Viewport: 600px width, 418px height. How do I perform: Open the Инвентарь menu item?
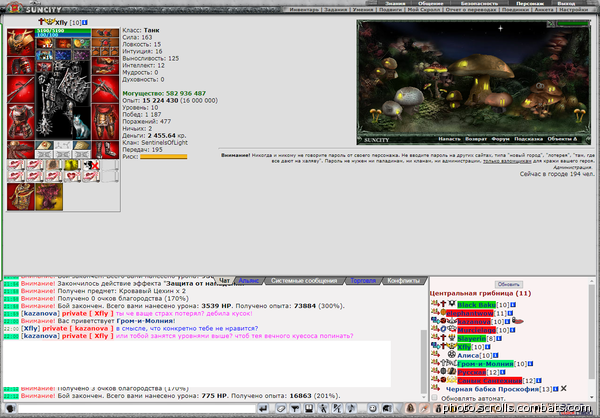304,10
